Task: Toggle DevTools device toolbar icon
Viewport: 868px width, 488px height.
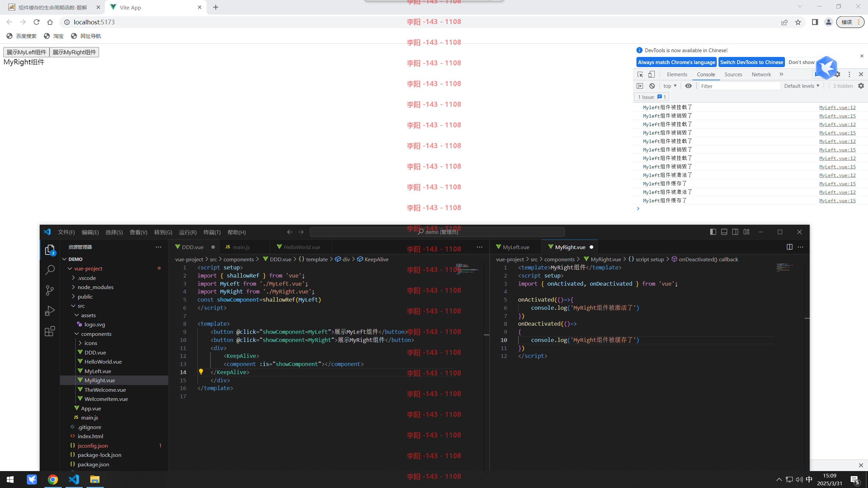Action: [652, 74]
